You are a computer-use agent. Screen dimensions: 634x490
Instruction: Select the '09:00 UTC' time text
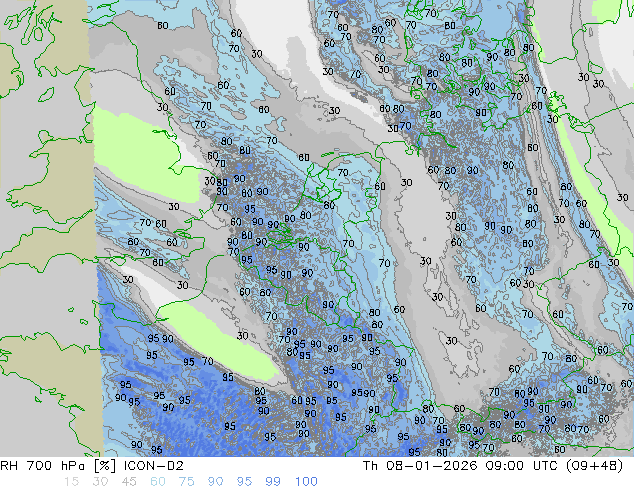[x=523, y=466]
